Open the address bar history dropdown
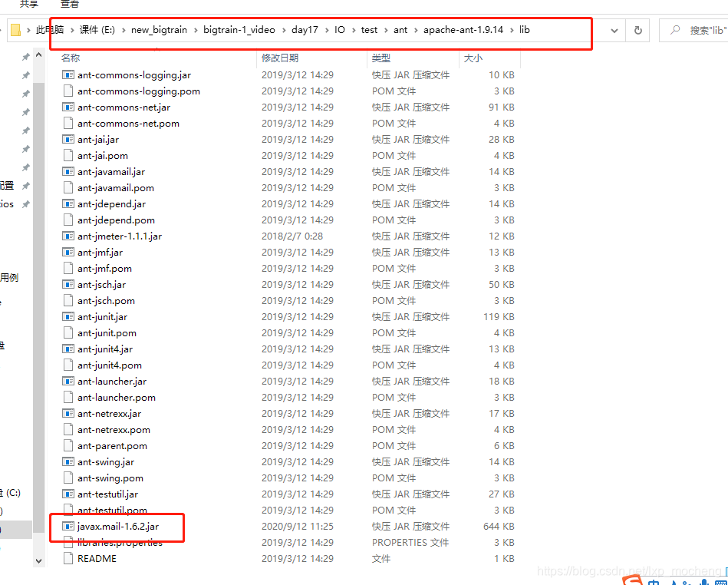The image size is (728, 585). pos(614,31)
